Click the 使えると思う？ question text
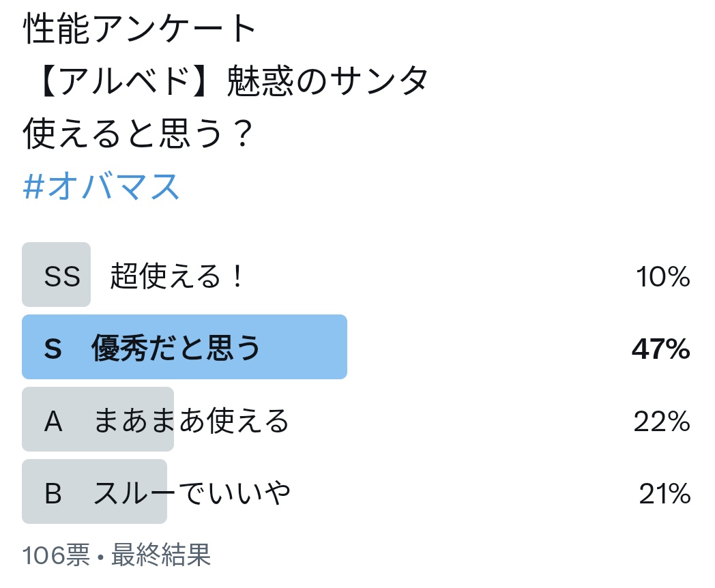715x588 pixels. (x=138, y=133)
